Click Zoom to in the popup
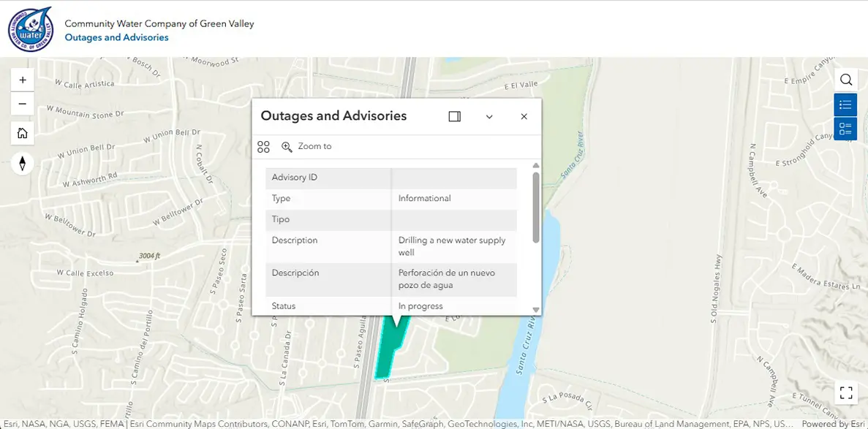Image resolution: width=868 pixels, height=429 pixels. (x=306, y=147)
